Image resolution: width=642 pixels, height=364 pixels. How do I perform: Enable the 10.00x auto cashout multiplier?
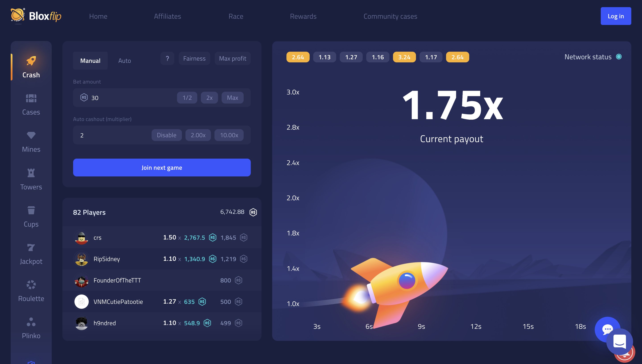(x=229, y=135)
